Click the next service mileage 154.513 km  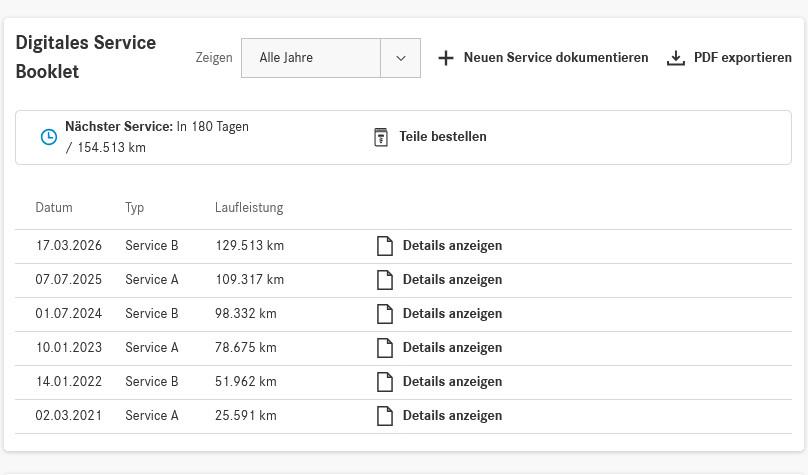click(x=111, y=148)
